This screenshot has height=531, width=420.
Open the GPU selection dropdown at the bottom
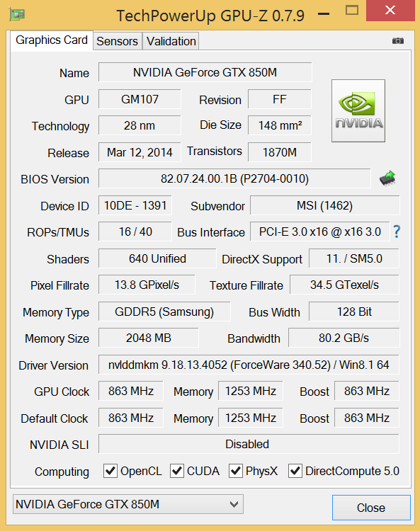[x=128, y=504]
